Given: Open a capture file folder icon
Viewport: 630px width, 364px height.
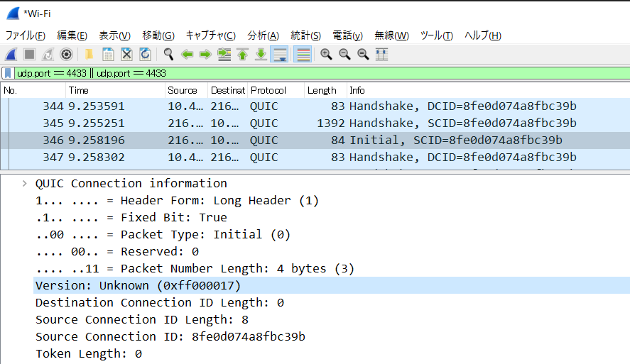Looking at the screenshot, I should tap(89, 54).
